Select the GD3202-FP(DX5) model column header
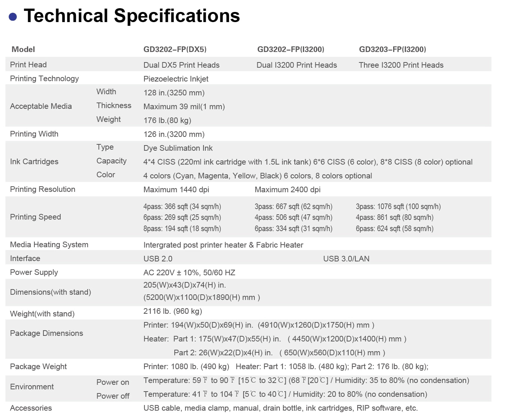Screen dimensions: 511x420 tap(175, 49)
